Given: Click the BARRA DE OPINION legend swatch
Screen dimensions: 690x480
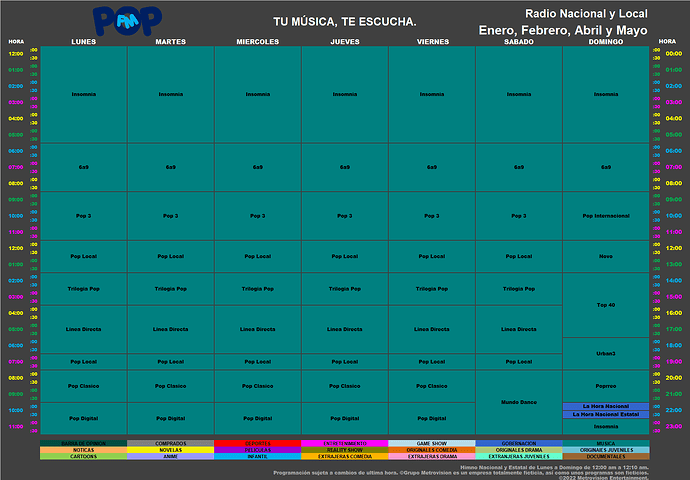Looking at the screenshot, I should (x=84, y=443).
